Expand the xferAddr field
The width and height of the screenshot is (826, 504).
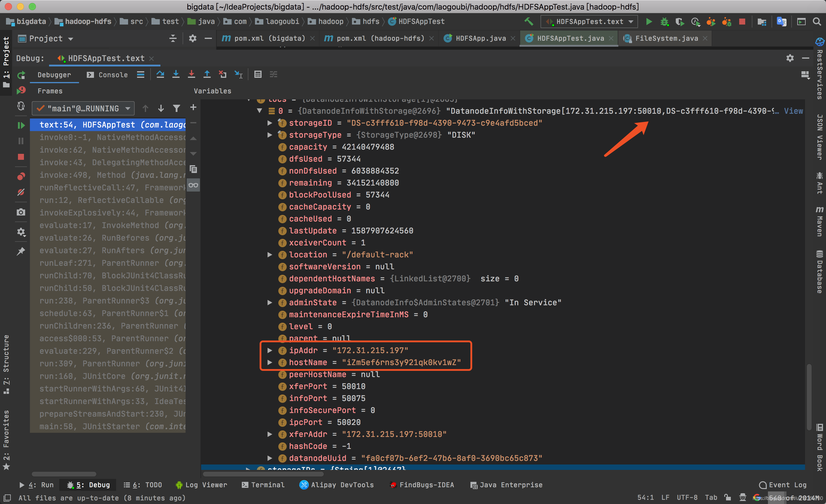click(270, 434)
